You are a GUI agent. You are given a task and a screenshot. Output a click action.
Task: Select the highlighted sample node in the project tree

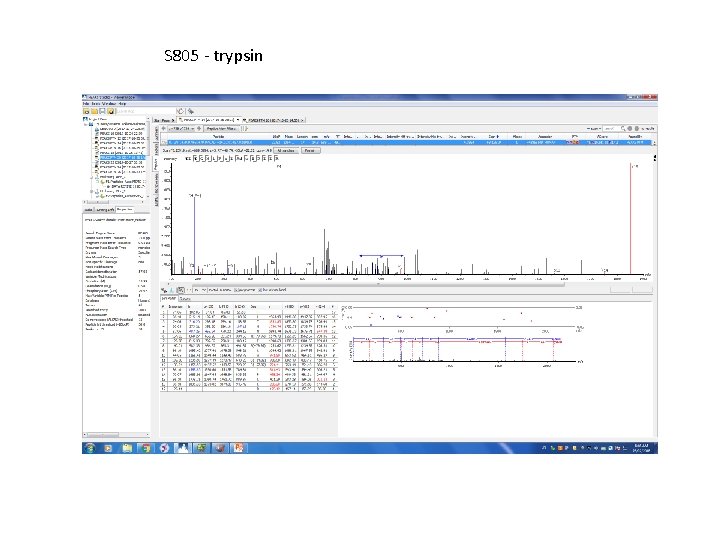pyautogui.click(x=122, y=158)
